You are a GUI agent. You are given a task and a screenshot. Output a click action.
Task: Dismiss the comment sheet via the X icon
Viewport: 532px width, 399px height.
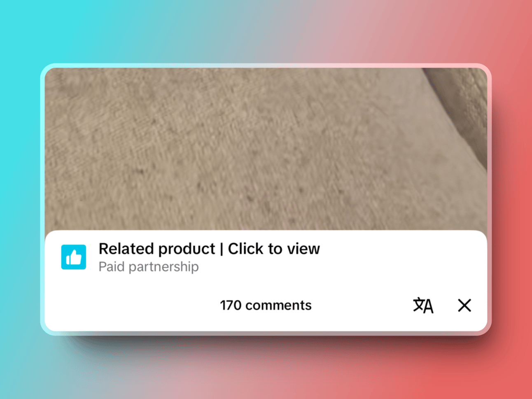464,306
